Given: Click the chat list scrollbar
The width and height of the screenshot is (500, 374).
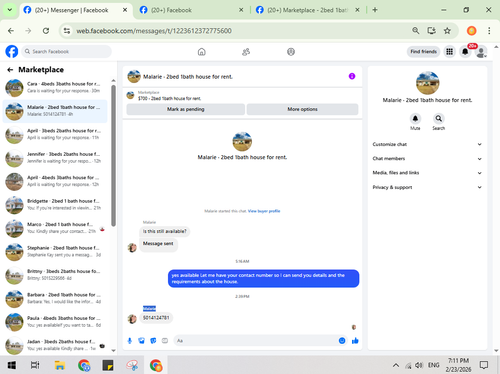Looking at the screenshot, I should [113, 155].
